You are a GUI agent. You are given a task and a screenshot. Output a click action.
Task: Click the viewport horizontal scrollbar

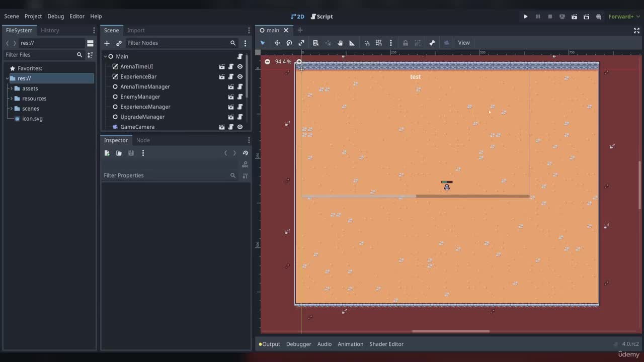tap(450, 331)
